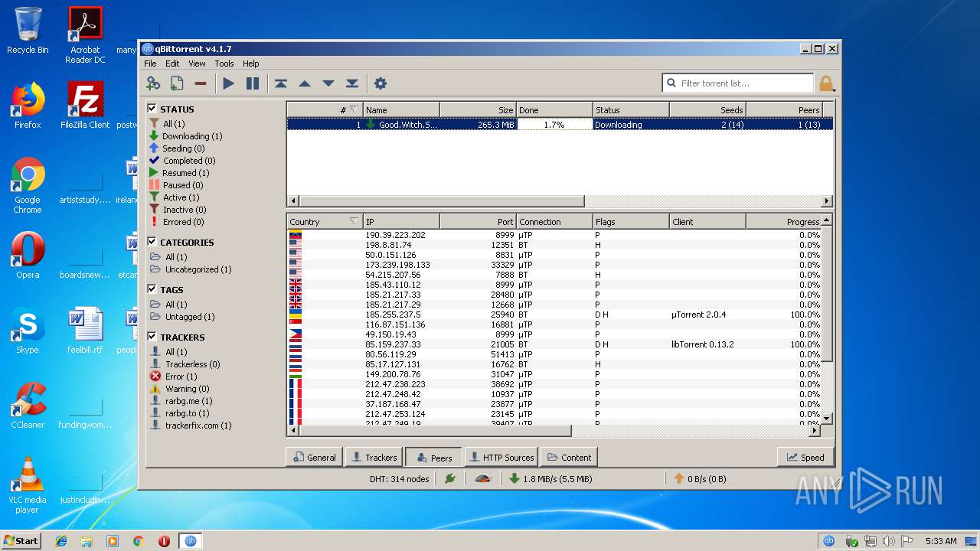
Task: Open CCleaner desktop shortcut
Action: [x=28, y=406]
